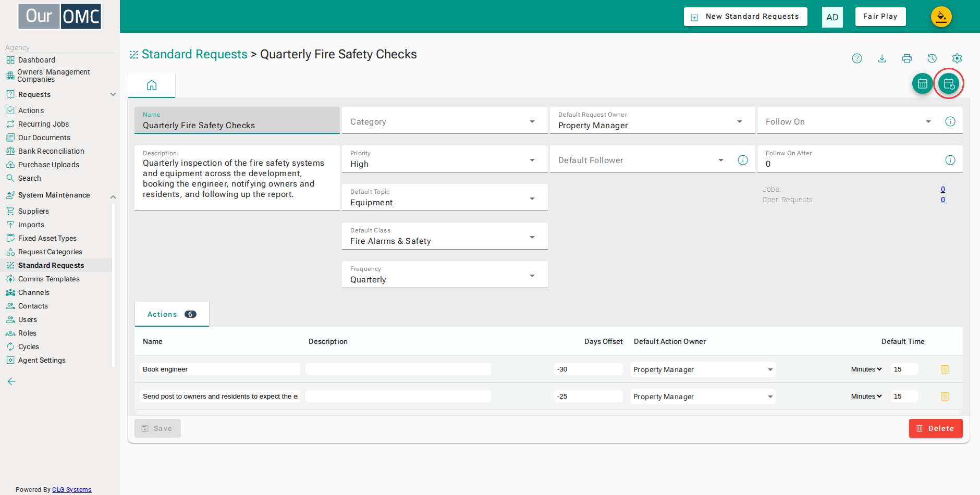The height and width of the screenshot is (495, 980).
Task: Click the Follow On After info icon
Action: (950, 160)
